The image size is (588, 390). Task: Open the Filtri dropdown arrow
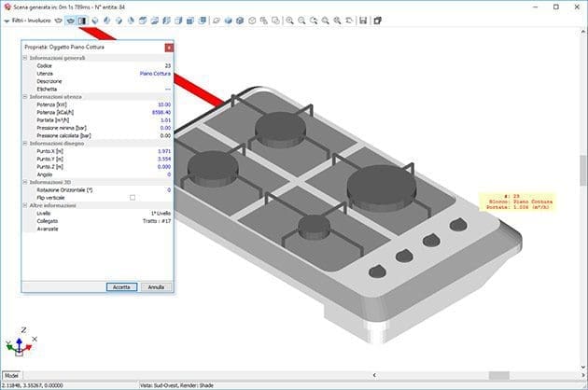click(x=7, y=20)
